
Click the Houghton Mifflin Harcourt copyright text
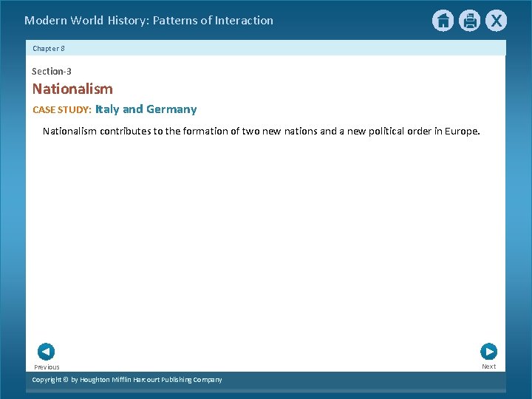click(x=127, y=380)
